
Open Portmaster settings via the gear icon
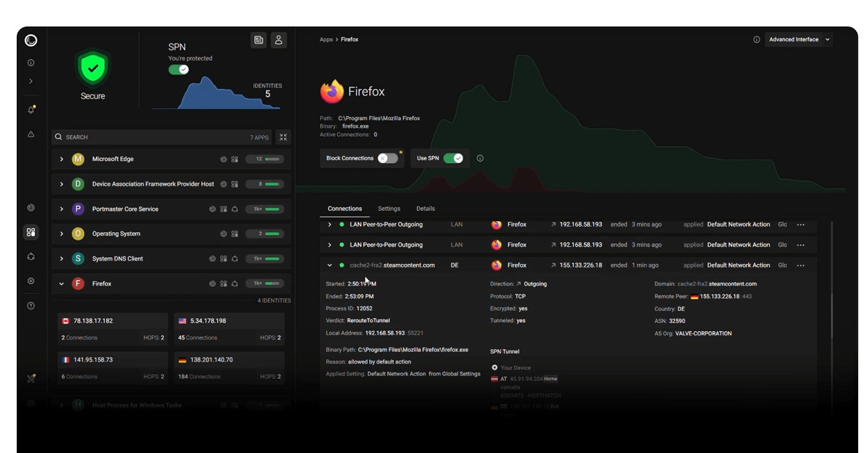pyautogui.click(x=31, y=281)
